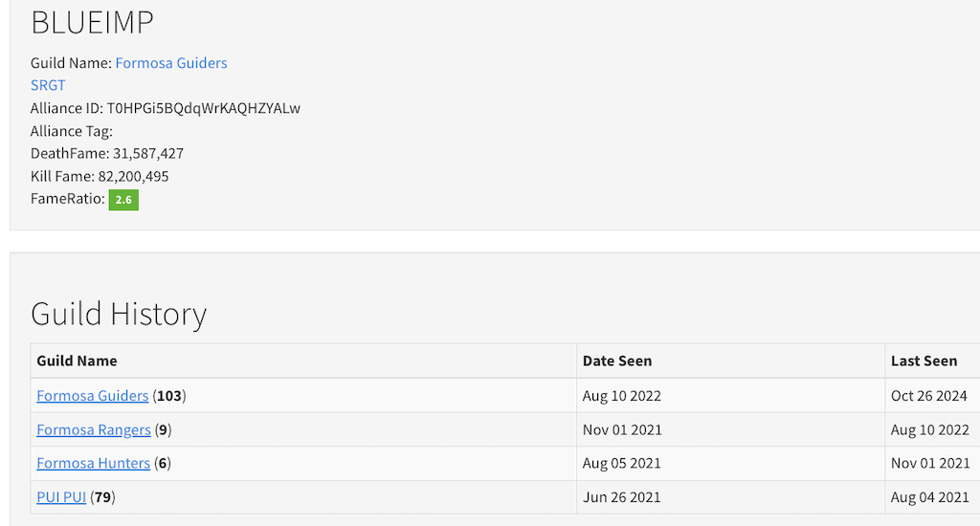Click the Oct 26 2024 Last Seen cell

coord(928,396)
